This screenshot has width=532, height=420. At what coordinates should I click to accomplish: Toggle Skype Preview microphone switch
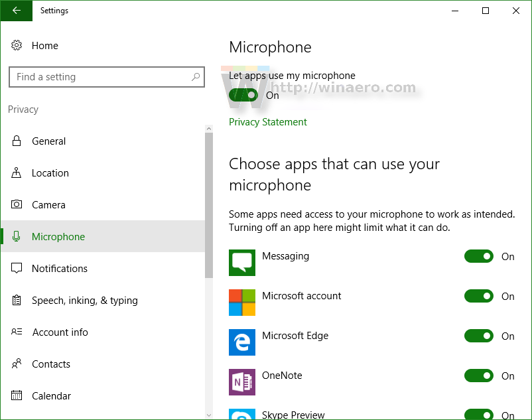click(x=479, y=414)
